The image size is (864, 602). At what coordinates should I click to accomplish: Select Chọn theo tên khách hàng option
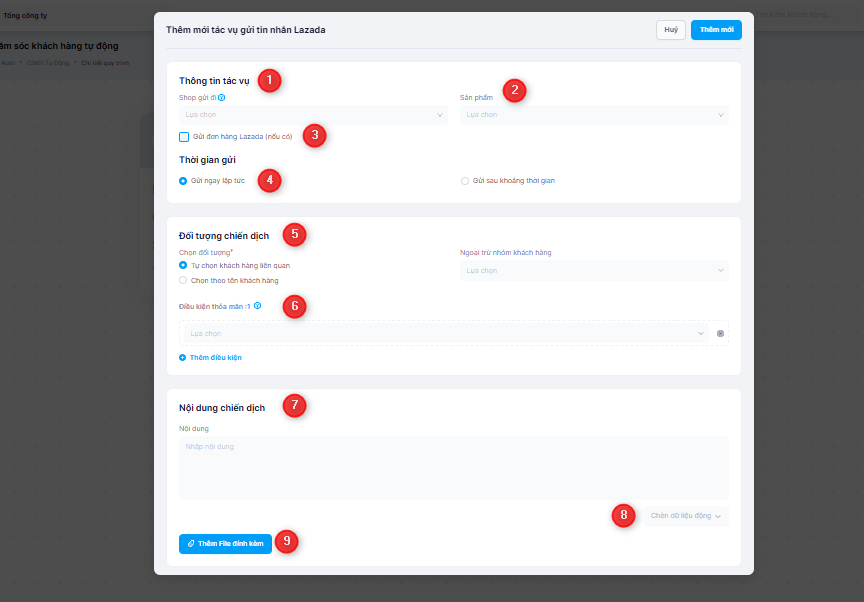pyautogui.click(x=183, y=281)
